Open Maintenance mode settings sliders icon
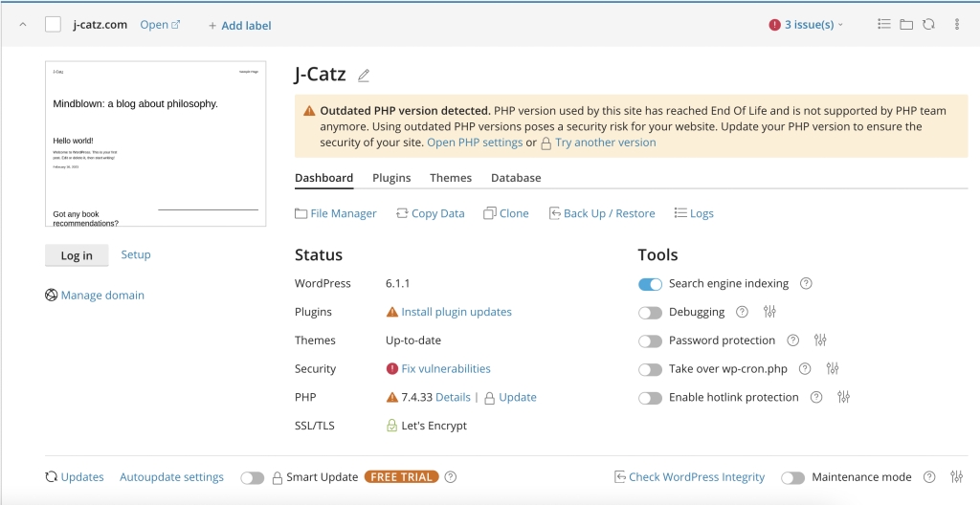Viewport: 980px width, 505px height. pyautogui.click(x=957, y=477)
